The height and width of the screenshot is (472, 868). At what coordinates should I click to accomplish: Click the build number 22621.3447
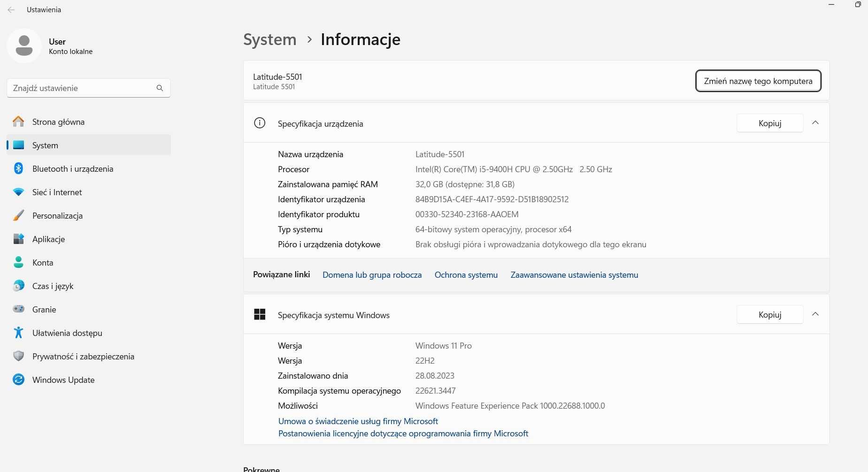(436, 390)
